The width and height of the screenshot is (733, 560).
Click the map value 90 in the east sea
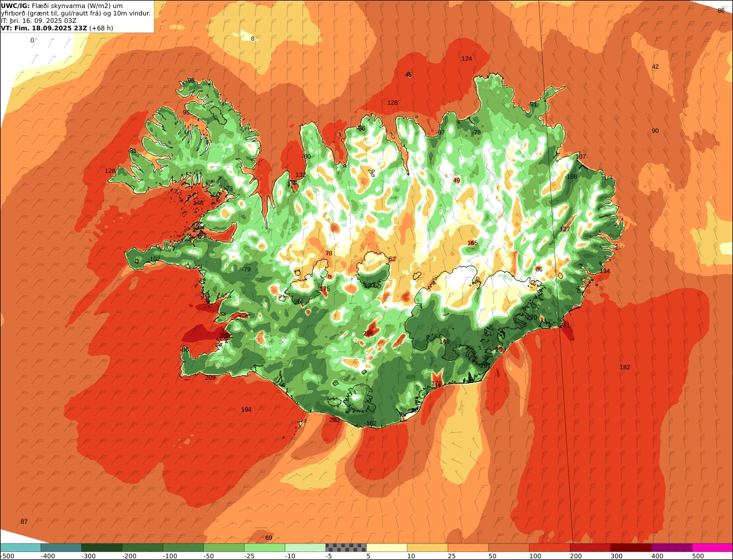pyautogui.click(x=655, y=131)
